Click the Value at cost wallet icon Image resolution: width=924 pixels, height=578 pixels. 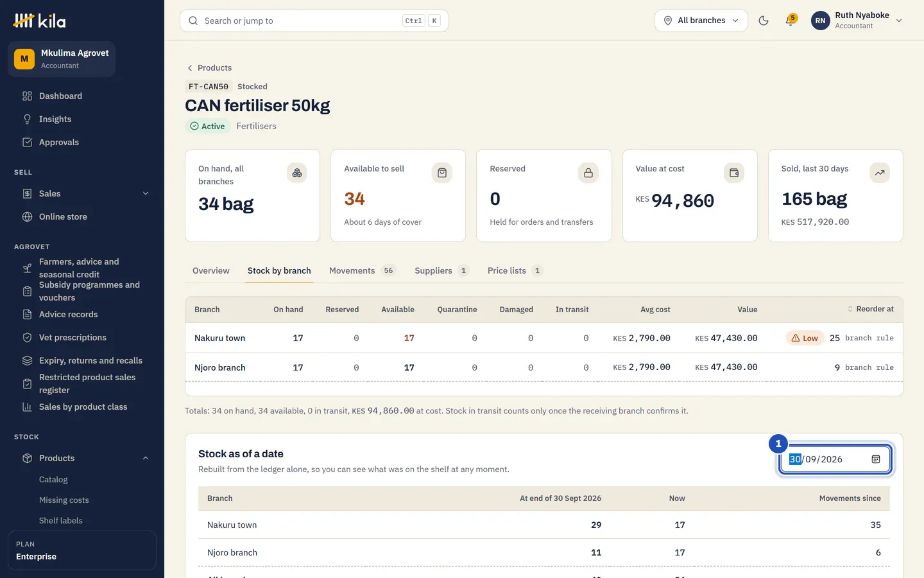click(x=734, y=173)
